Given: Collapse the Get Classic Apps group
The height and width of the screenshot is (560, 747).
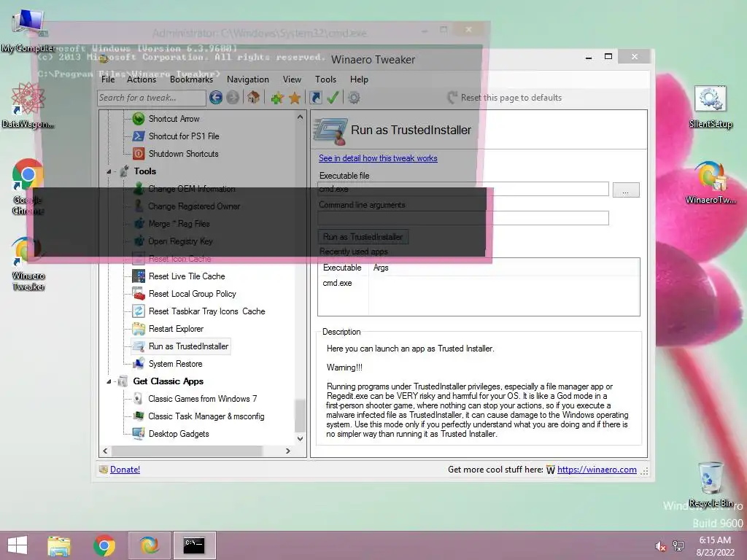Looking at the screenshot, I should [109, 381].
